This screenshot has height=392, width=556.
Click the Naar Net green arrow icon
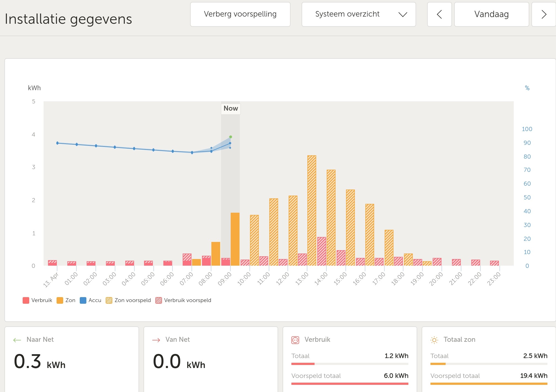17,340
